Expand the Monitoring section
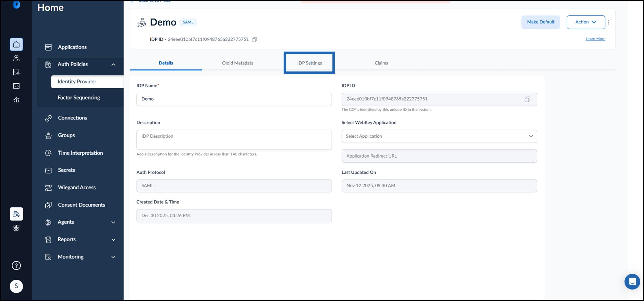The image size is (644, 301). pyautogui.click(x=113, y=257)
